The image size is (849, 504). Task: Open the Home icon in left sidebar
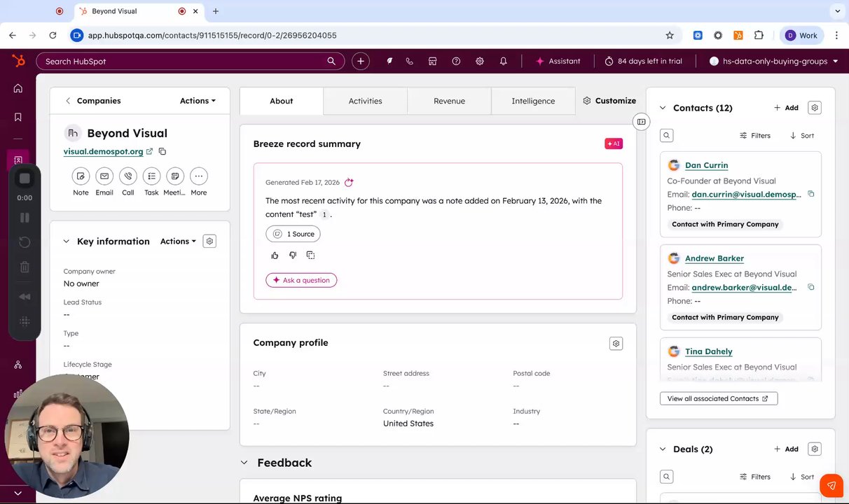(x=18, y=88)
